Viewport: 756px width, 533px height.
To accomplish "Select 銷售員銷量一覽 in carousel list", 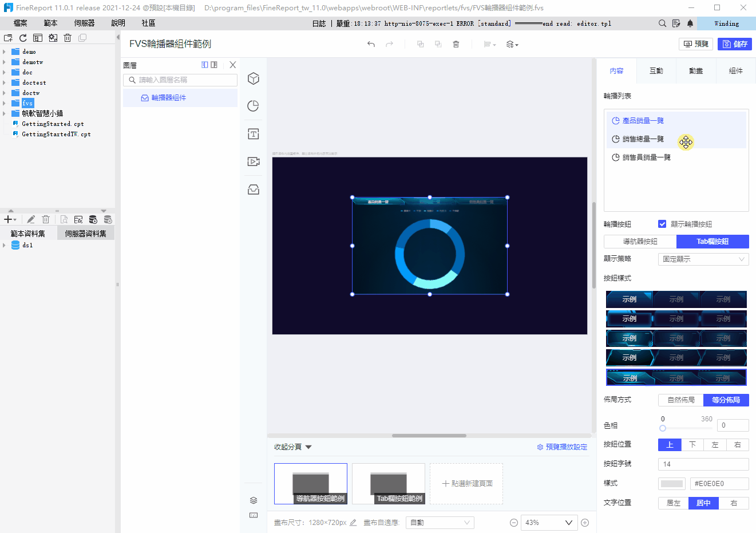I will coord(676,157).
